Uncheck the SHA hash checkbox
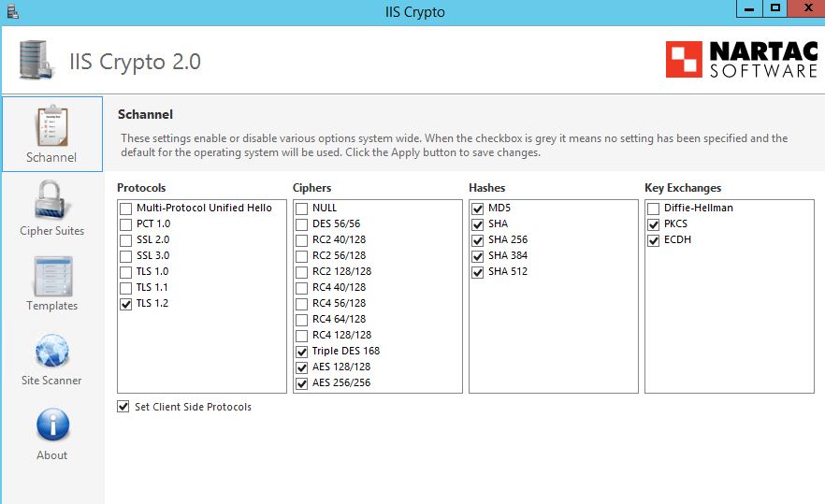825x504 pixels. pos(477,224)
